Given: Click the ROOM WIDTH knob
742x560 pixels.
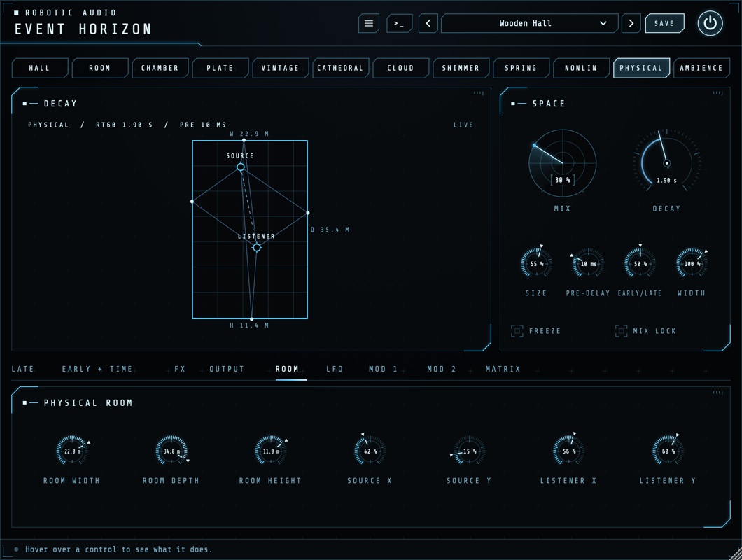Looking at the screenshot, I should pos(72,451).
